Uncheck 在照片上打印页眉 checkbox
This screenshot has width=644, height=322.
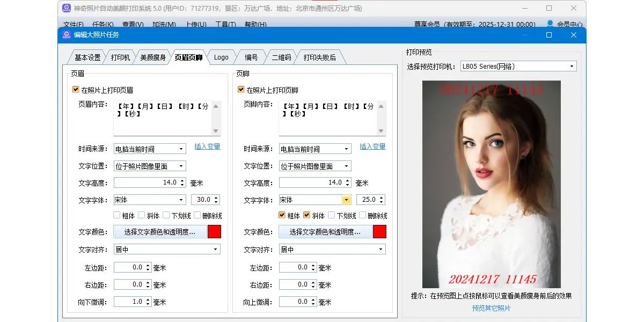[76, 90]
